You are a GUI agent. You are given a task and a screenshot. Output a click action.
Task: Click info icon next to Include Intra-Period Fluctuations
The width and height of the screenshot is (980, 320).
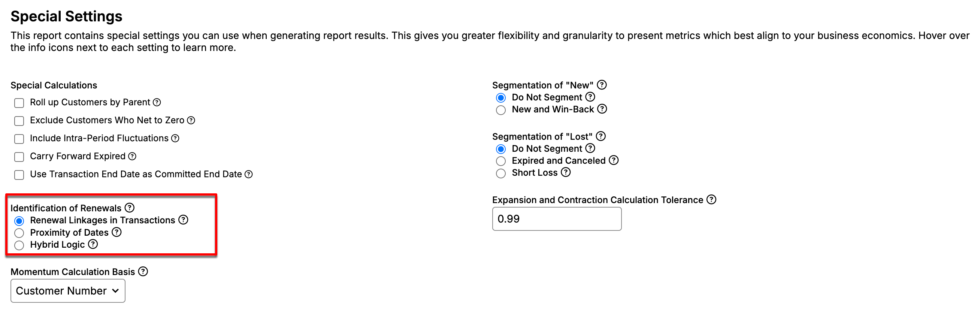click(x=175, y=139)
